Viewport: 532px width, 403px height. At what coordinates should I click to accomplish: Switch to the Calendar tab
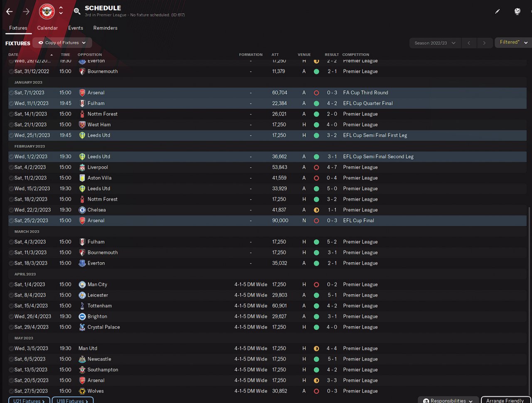(x=47, y=28)
